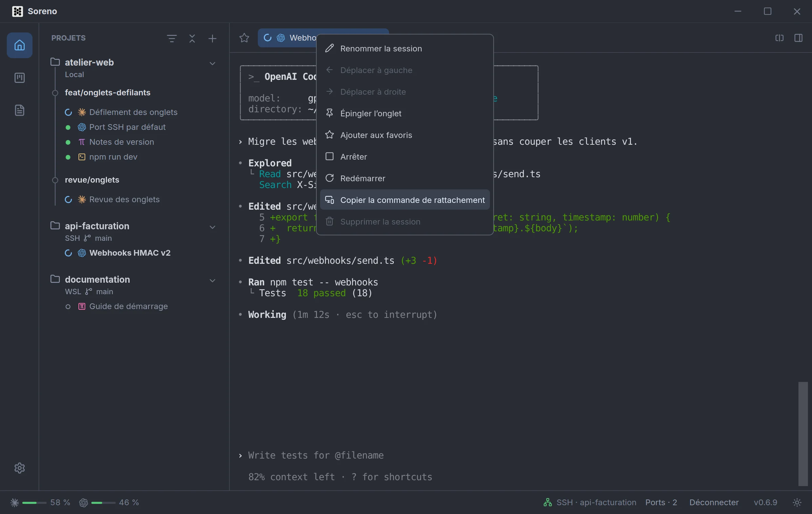The height and width of the screenshot is (514, 812).
Task: Open the documents sidebar icon
Action: click(20, 110)
